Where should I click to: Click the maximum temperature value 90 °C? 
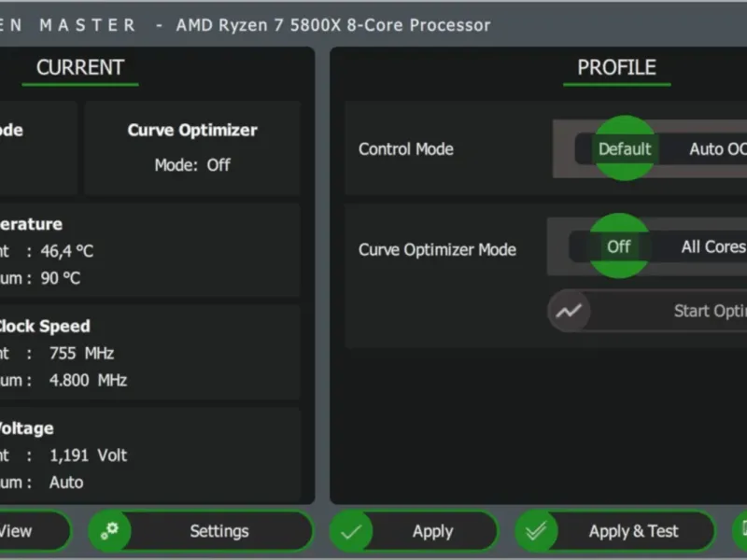point(60,278)
